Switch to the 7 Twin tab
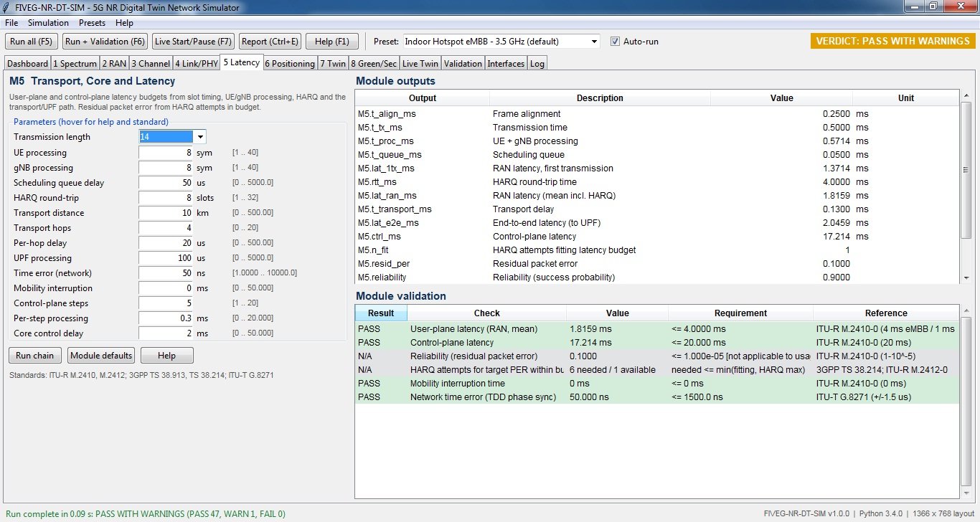The image size is (980, 522). point(333,63)
